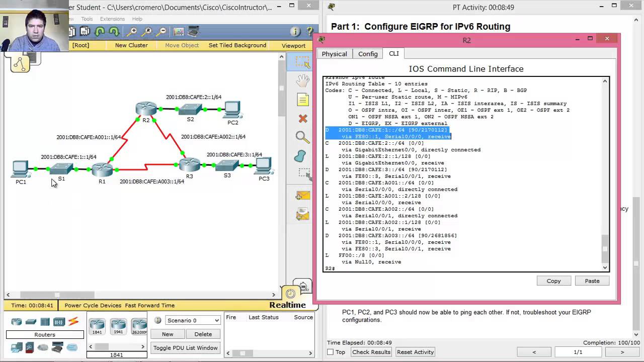Viewport: 644px width, 362px height.
Task: Select the Connections lightning bolt icon
Action: coord(73,322)
